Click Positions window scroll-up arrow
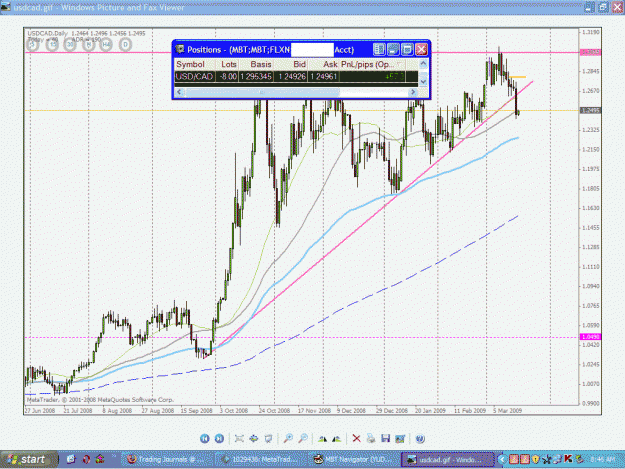 pos(423,63)
